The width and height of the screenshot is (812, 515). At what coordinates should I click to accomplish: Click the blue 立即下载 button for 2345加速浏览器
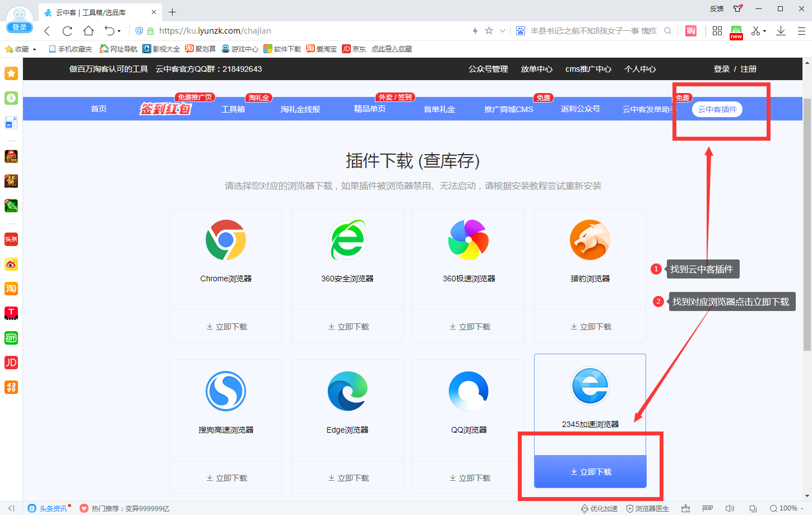[x=591, y=471]
